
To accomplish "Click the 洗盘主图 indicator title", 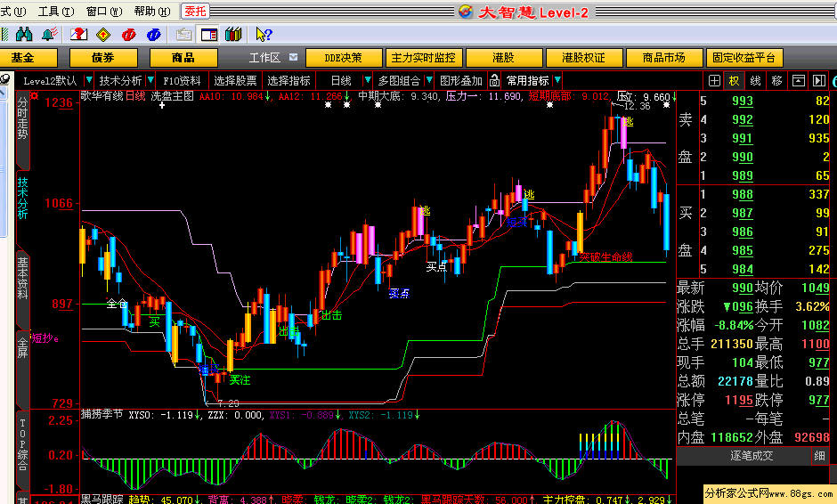I will click(x=172, y=96).
